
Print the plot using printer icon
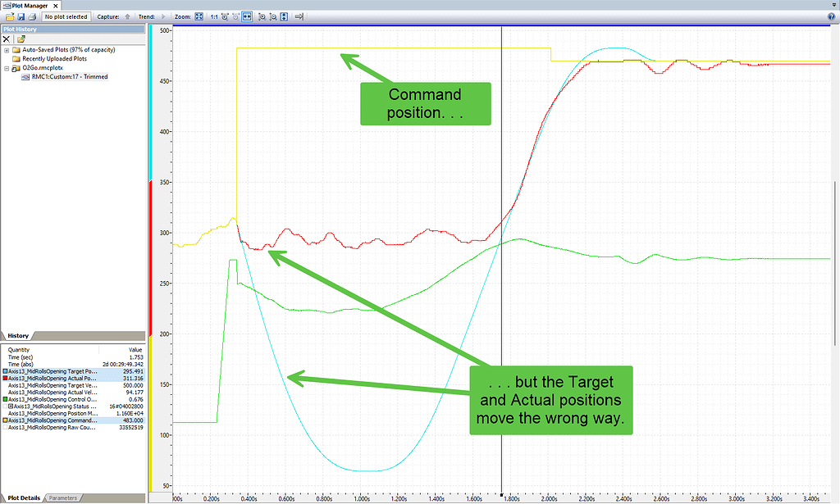[x=31, y=16]
